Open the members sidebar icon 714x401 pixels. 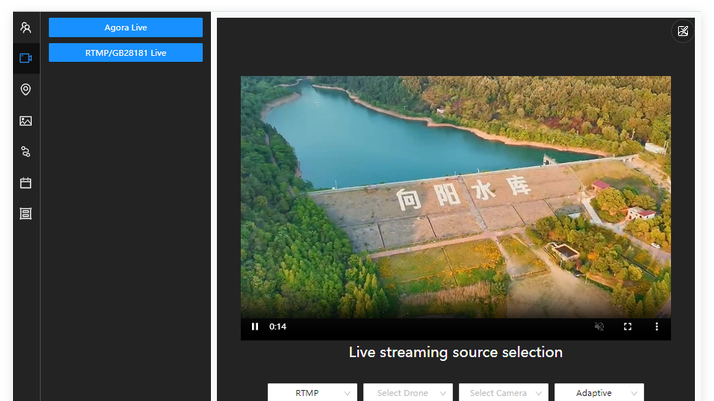[26, 28]
